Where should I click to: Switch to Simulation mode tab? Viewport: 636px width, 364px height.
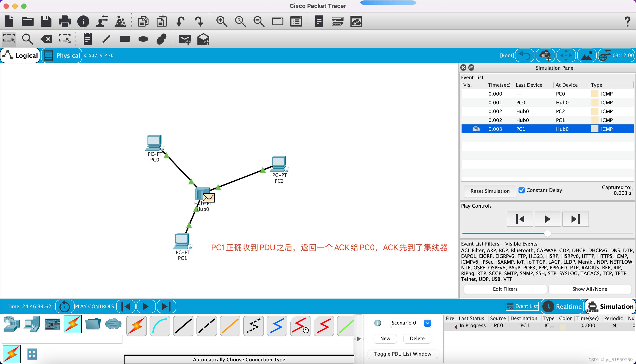pyautogui.click(x=610, y=306)
